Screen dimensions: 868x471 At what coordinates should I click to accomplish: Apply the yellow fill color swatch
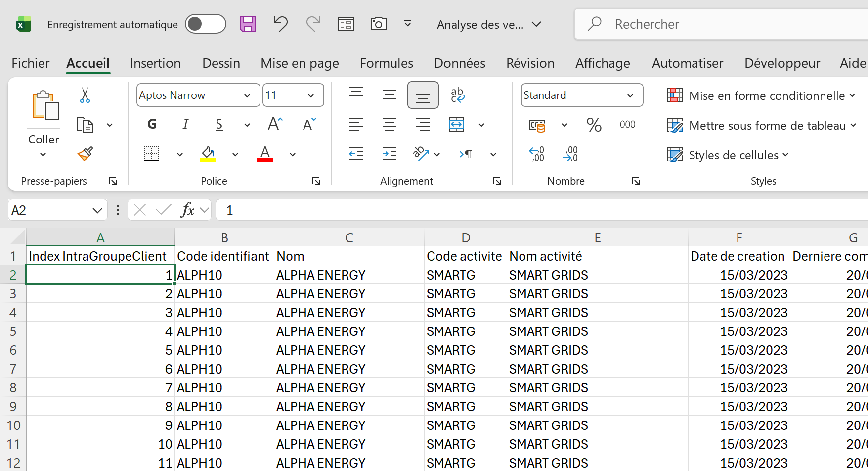208,154
